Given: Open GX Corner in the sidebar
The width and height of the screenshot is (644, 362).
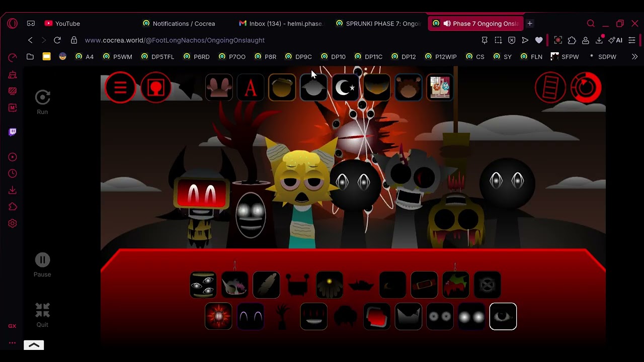Looking at the screenshot, I should 12,326.
